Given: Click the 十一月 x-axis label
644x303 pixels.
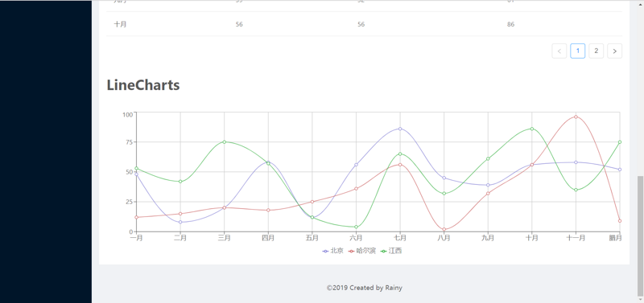Looking at the screenshot, I should click(576, 238).
